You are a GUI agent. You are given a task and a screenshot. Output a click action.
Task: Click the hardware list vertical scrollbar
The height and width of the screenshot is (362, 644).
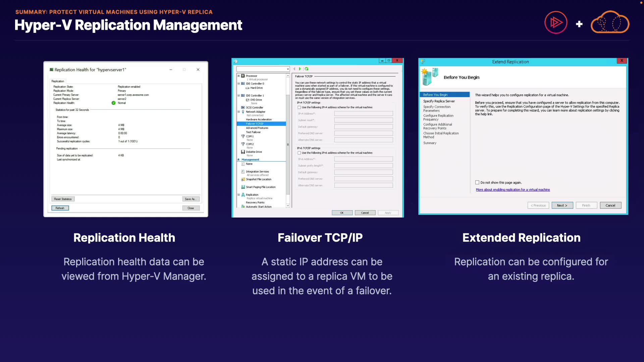pyautogui.click(x=288, y=144)
